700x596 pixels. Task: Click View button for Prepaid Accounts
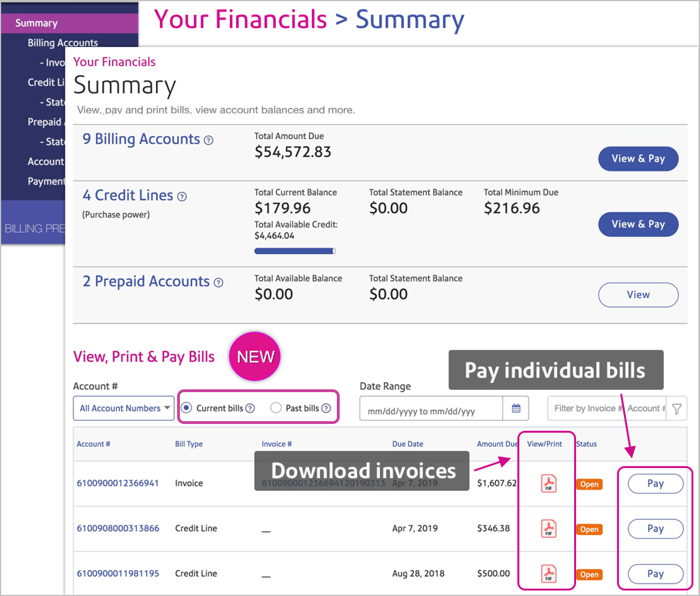(x=638, y=295)
